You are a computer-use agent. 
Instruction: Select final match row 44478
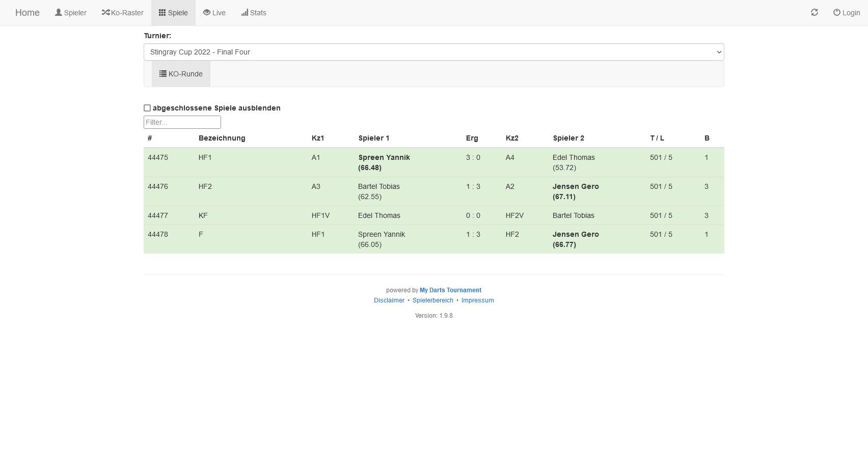(433, 239)
